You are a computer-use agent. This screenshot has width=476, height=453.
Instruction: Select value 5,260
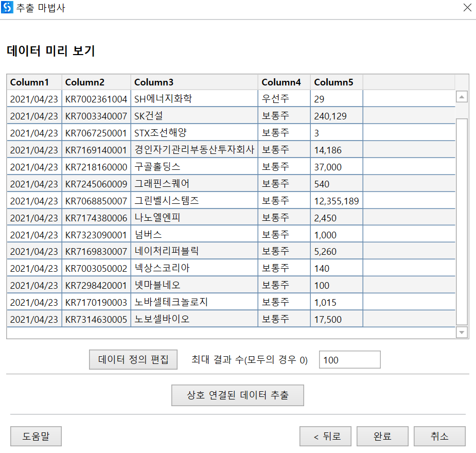337,251
